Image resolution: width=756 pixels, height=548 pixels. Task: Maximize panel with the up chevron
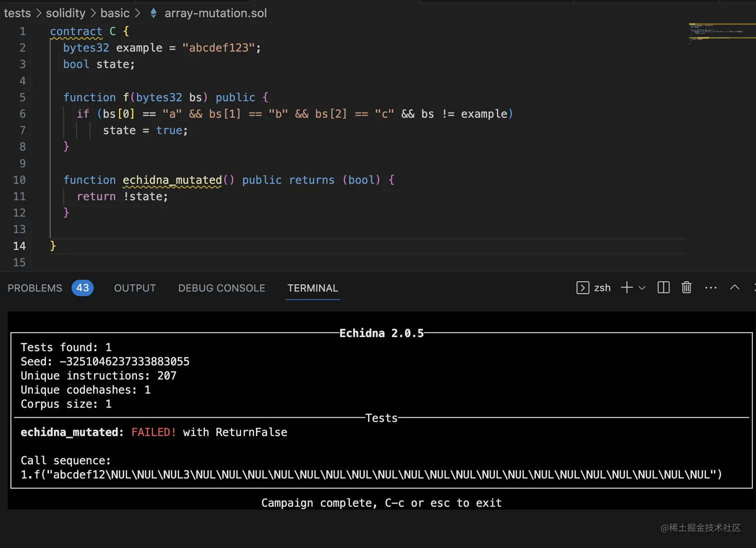coord(734,287)
